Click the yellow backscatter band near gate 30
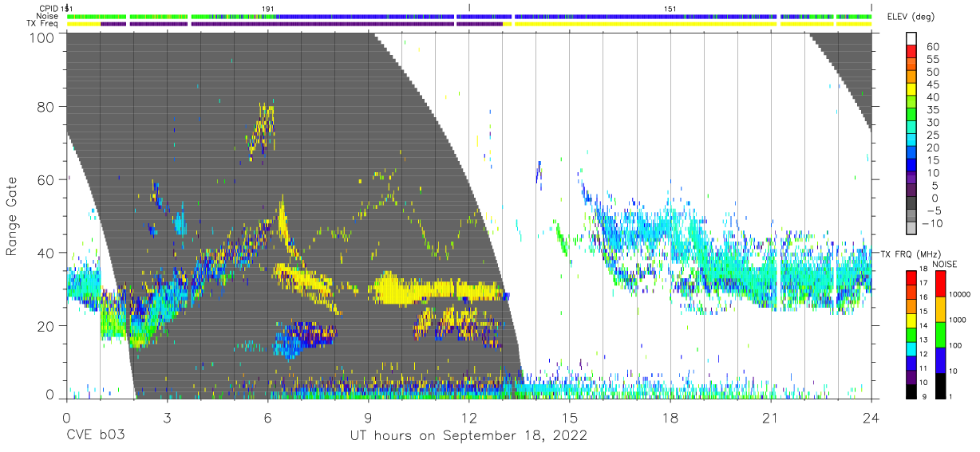 pyautogui.click(x=439, y=290)
